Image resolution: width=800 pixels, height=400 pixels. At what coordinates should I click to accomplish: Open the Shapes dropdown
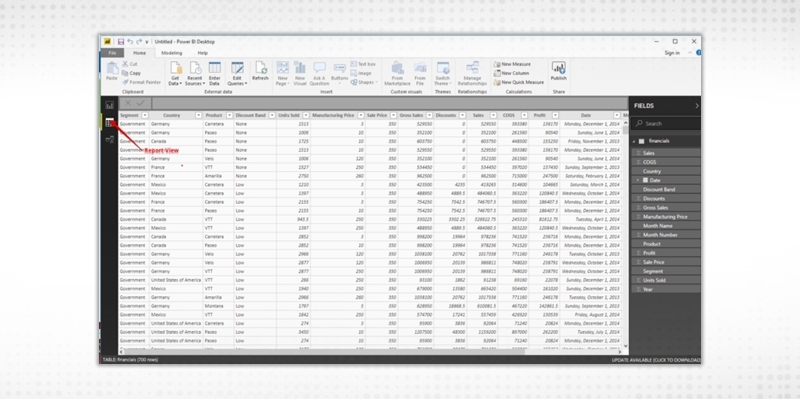coord(364,82)
